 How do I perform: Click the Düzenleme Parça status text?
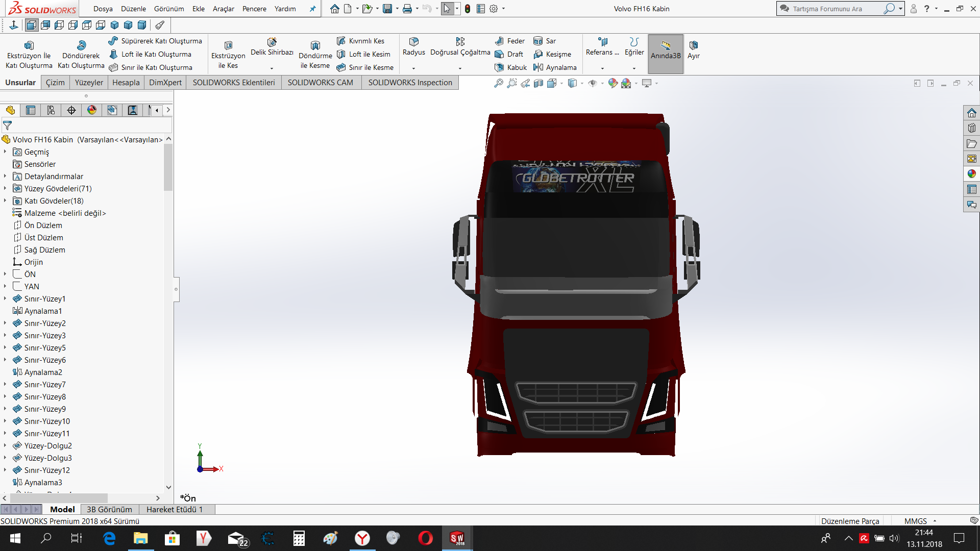850,521
